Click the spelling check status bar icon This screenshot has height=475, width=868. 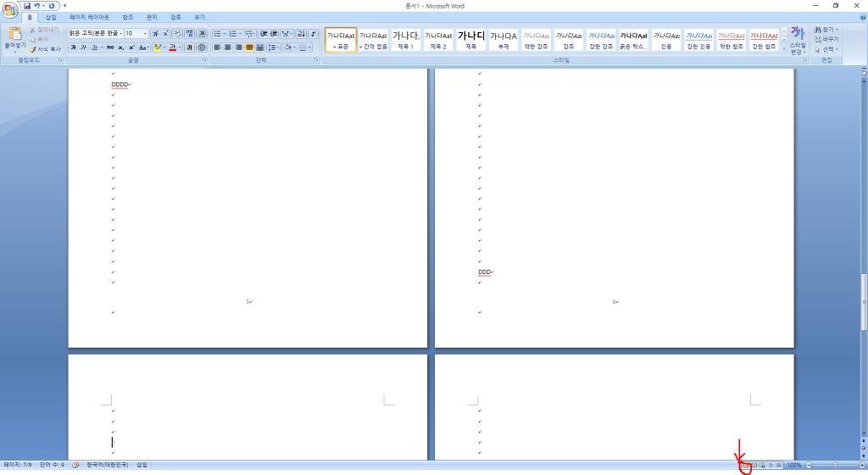[75, 465]
